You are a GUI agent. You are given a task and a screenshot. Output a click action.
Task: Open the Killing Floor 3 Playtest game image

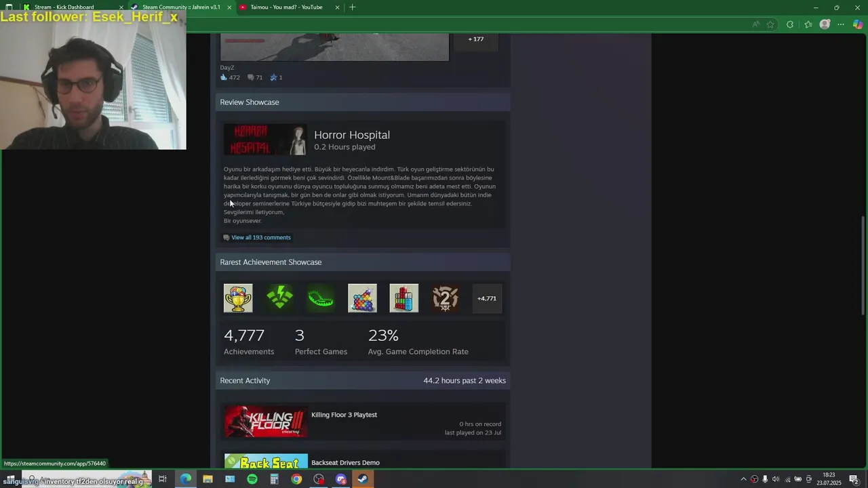click(x=266, y=422)
